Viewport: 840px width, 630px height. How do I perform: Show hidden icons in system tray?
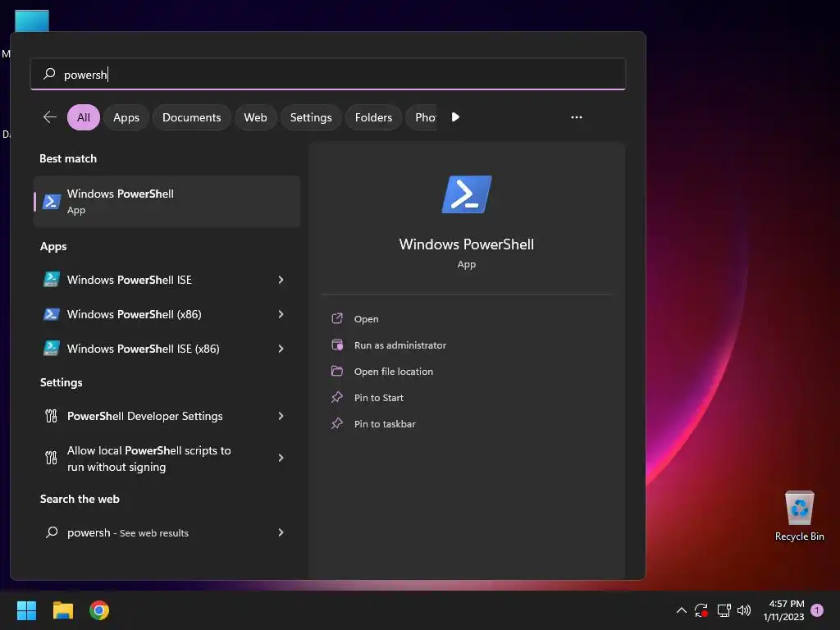(682, 610)
